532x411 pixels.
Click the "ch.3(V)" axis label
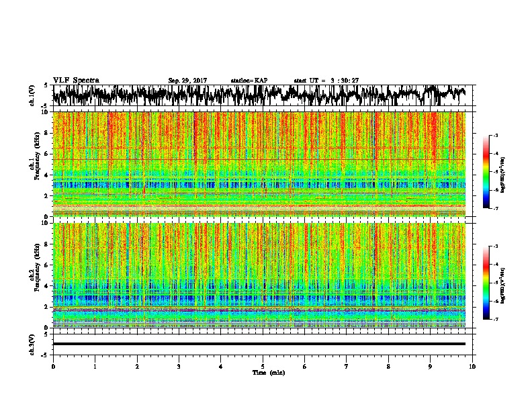32,345
